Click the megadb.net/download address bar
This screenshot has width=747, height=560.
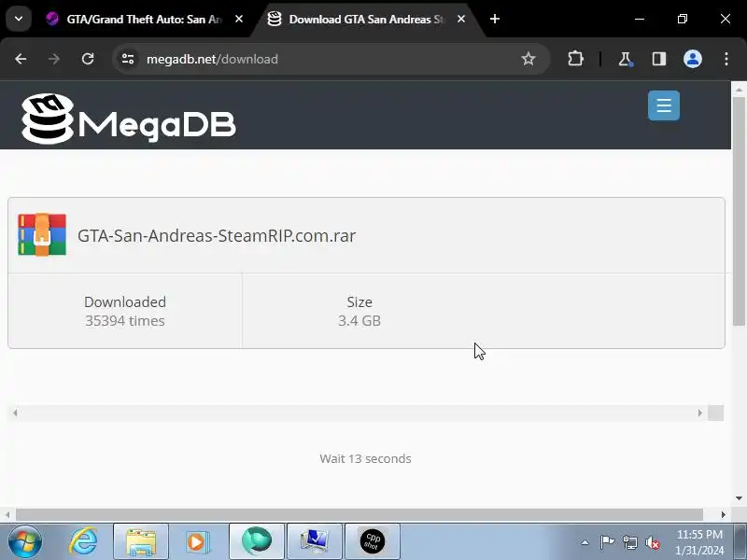(x=331, y=59)
